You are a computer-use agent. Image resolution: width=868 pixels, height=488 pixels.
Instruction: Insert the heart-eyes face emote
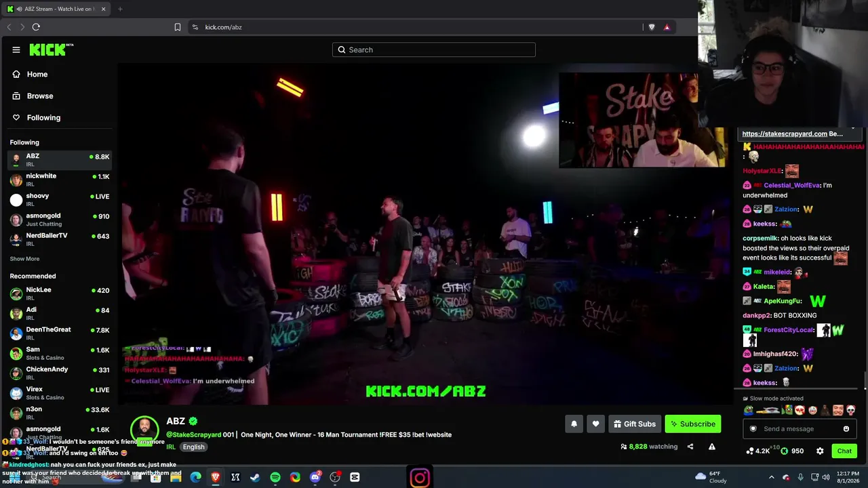[800, 410]
